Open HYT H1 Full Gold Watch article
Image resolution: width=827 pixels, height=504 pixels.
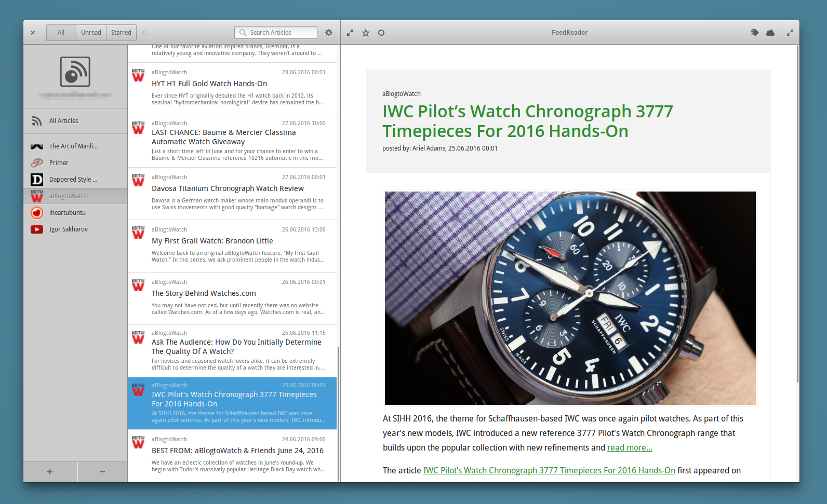click(232, 89)
